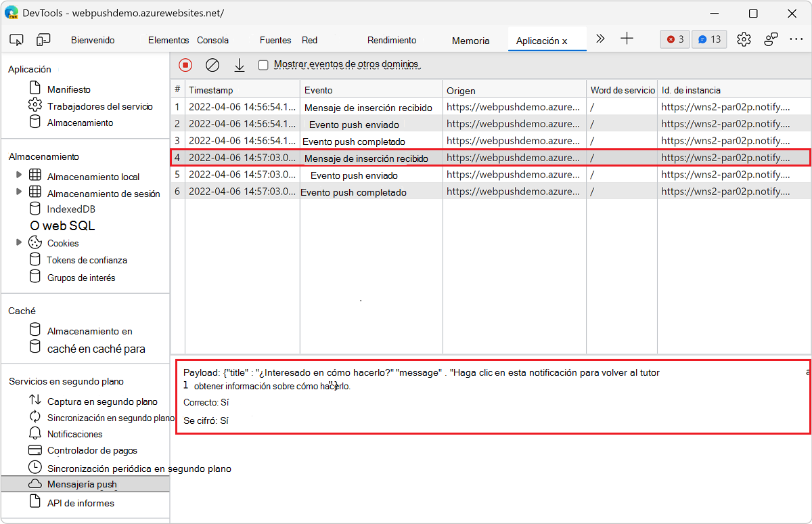812x524 pixels.
Task: Select caché en caché para item
Action: pos(96,349)
